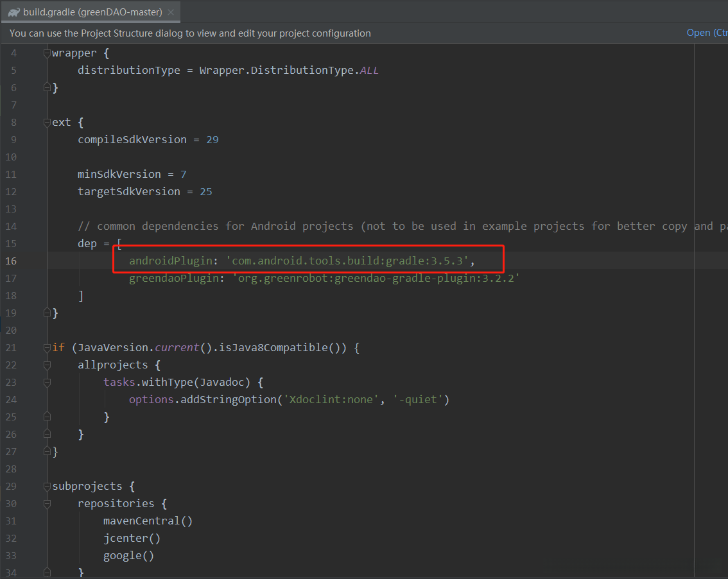This screenshot has height=579, width=728.
Task: Click the targetSdkVersion value 25
Action: pyautogui.click(x=205, y=192)
